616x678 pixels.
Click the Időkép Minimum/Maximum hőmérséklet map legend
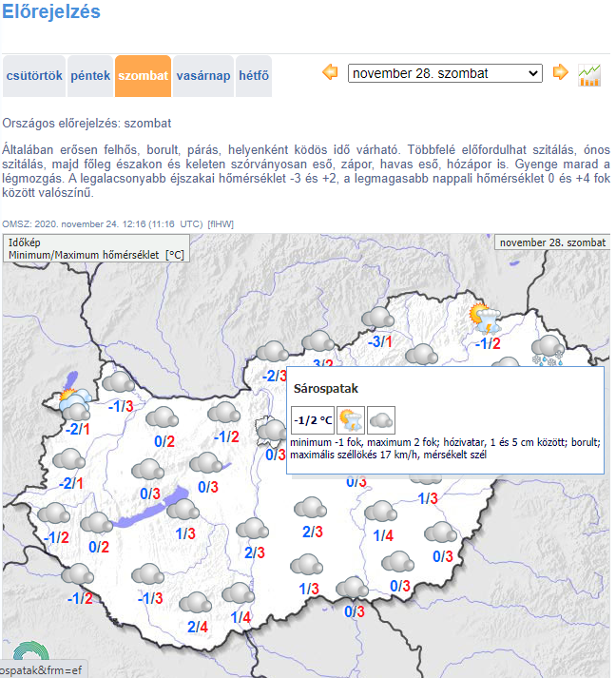point(96,248)
